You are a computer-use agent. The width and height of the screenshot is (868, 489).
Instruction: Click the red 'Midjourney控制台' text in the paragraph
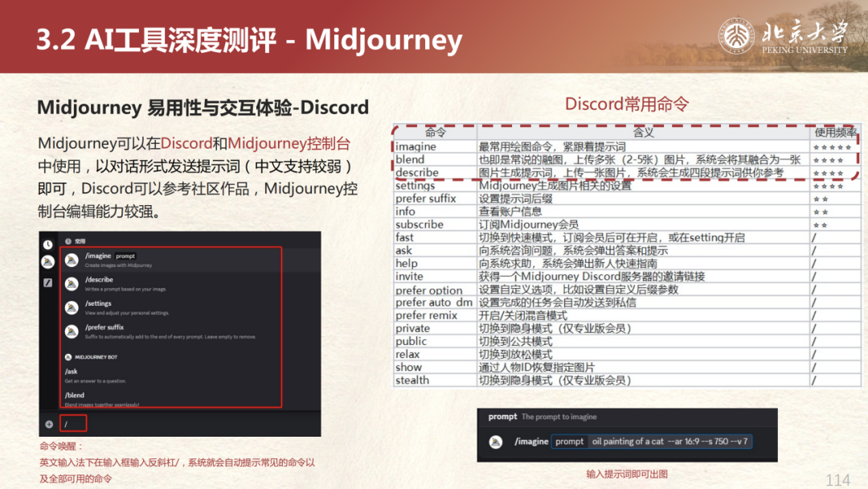click(289, 143)
